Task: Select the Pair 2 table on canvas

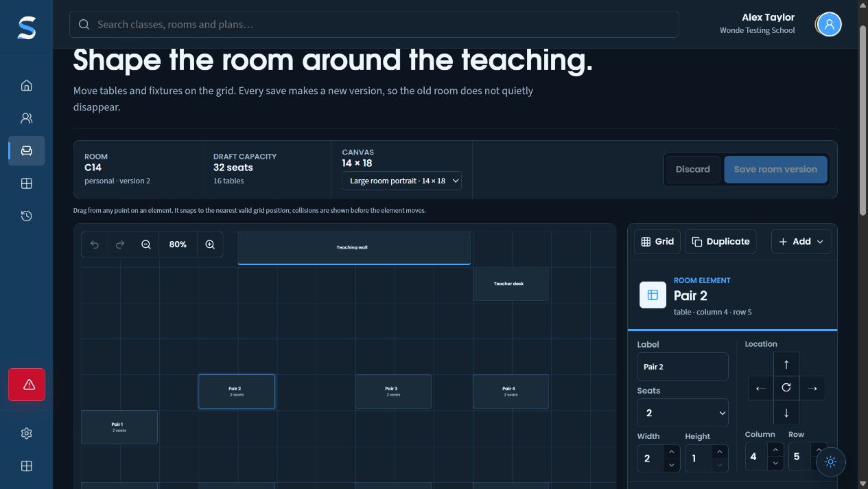Action: click(237, 391)
